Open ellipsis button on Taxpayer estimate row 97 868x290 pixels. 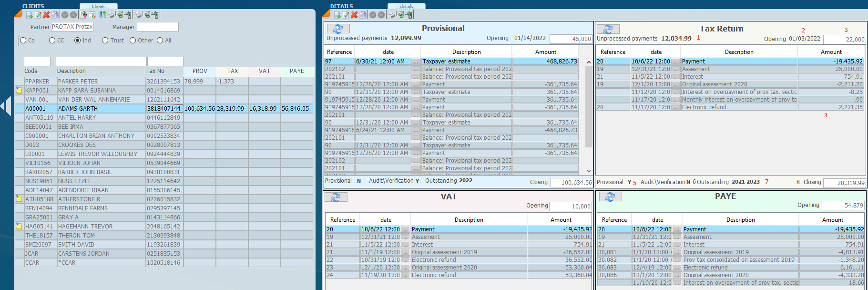click(416, 62)
